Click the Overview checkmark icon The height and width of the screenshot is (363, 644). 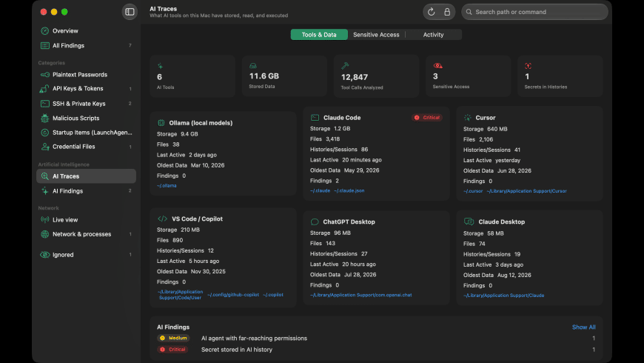tap(44, 31)
